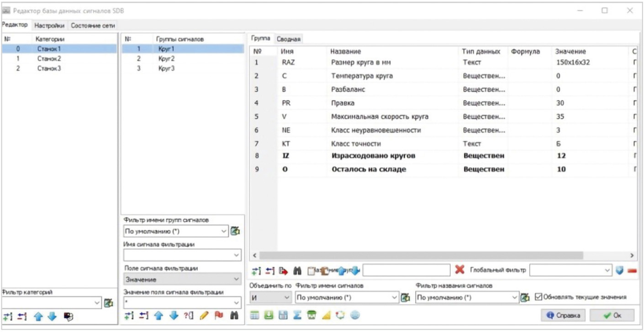Expand the "Глобальный фильтр" dropdown
644x332 pixels.
pyautogui.click(x=607, y=270)
